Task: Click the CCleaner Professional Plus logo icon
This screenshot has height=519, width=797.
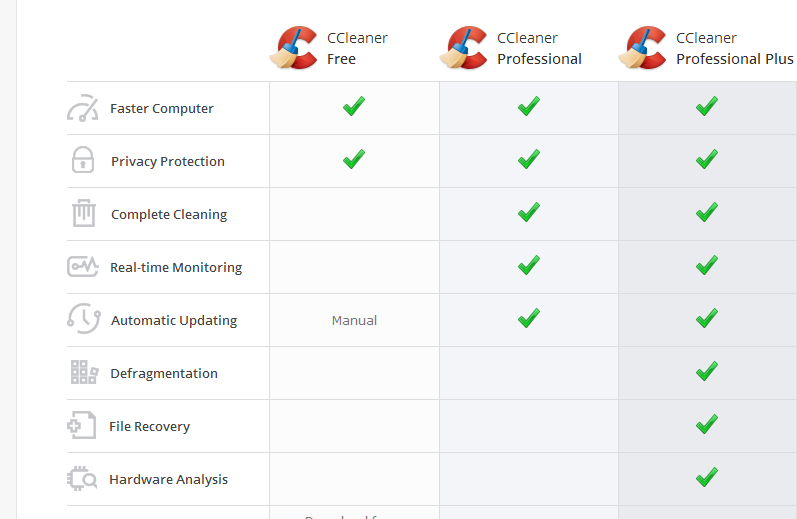Action: (644, 48)
